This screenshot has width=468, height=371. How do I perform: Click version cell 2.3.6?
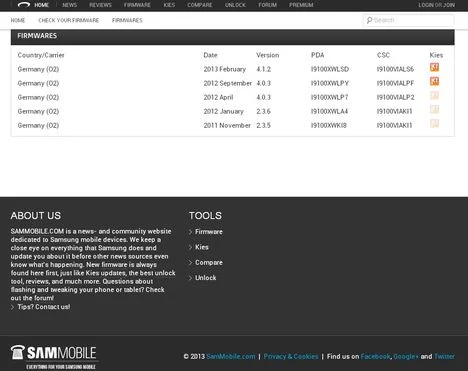click(x=264, y=111)
